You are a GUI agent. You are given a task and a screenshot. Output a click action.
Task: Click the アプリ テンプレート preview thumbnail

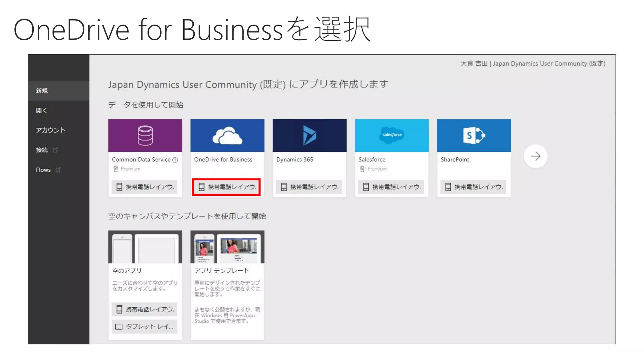(227, 247)
